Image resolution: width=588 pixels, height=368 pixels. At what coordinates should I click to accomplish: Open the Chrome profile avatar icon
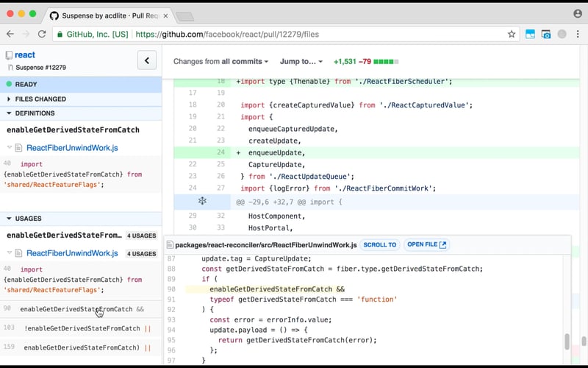click(x=578, y=13)
